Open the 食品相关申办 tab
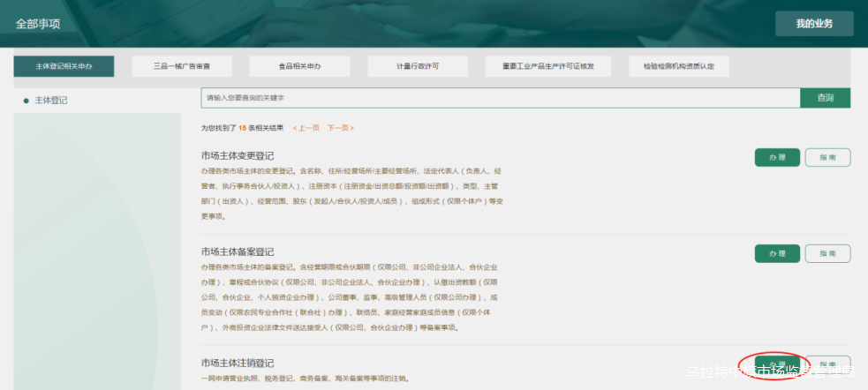This screenshot has height=390, width=868. (x=299, y=66)
